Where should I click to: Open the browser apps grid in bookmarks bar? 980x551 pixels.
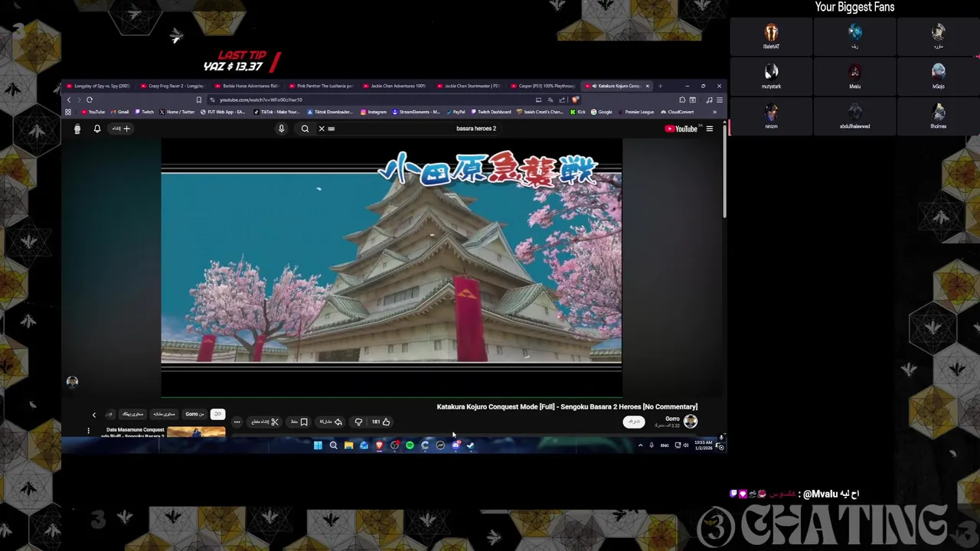click(67, 112)
